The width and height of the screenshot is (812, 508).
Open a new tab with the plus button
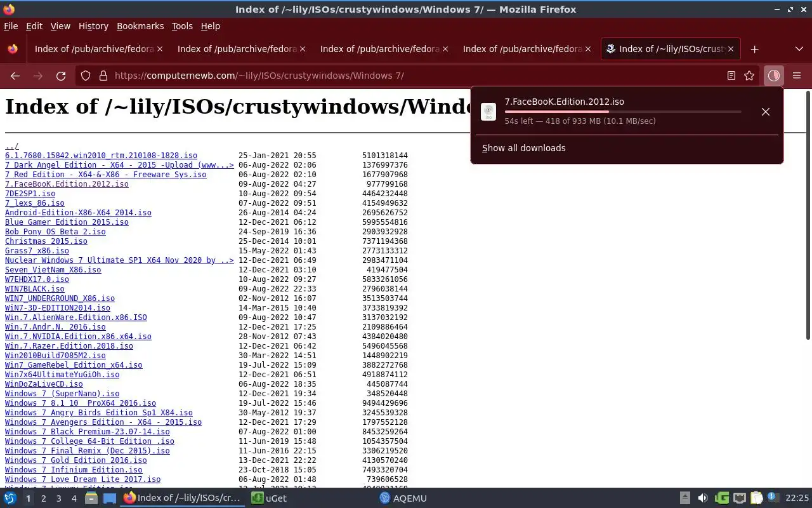pyautogui.click(x=754, y=49)
